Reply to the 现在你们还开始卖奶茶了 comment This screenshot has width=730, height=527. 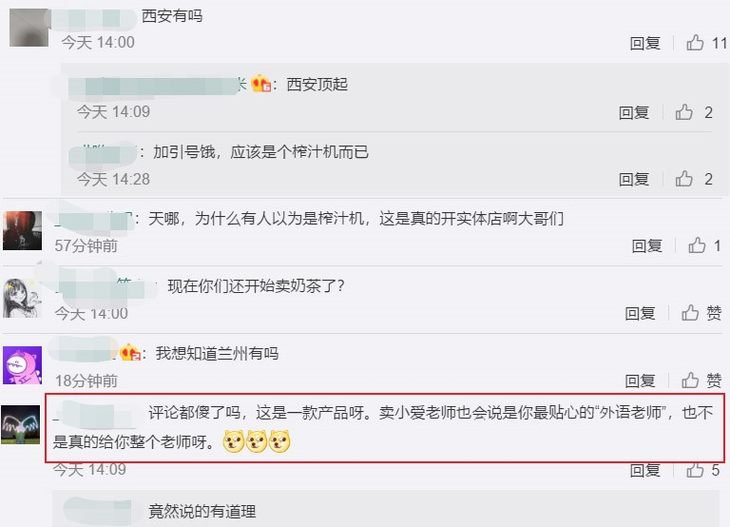640,313
